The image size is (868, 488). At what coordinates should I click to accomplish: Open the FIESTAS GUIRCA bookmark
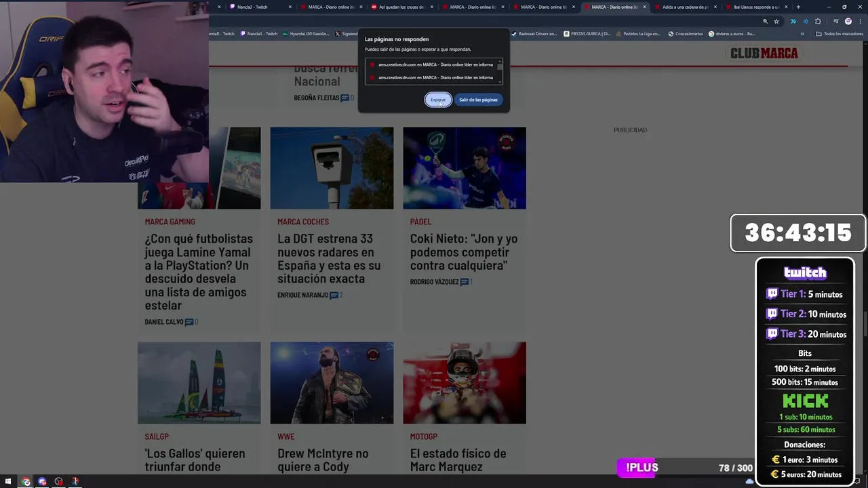[x=587, y=33]
